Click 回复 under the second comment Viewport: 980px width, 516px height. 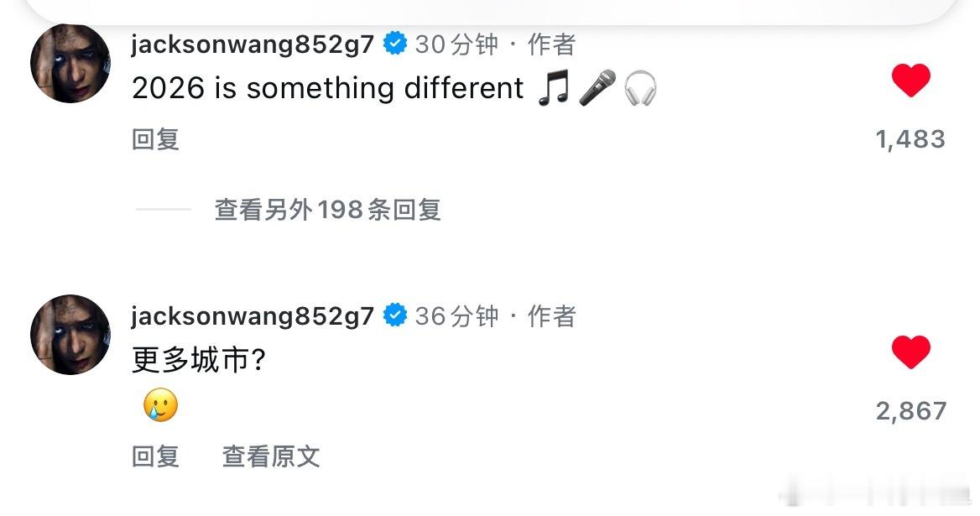point(154,456)
